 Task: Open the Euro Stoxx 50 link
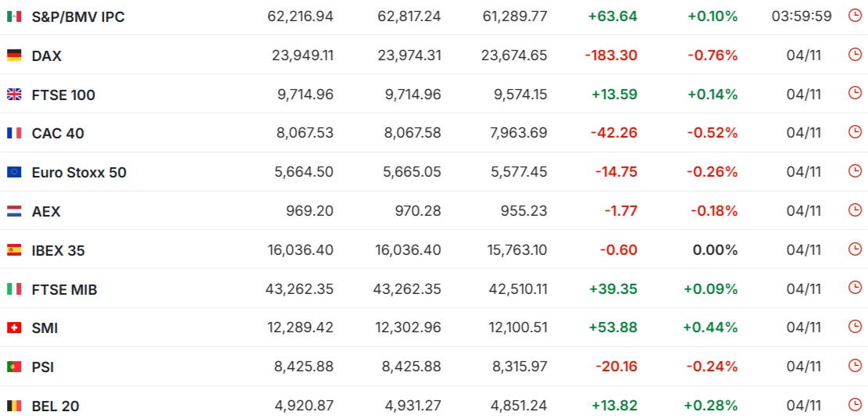(x=79, y=172)
